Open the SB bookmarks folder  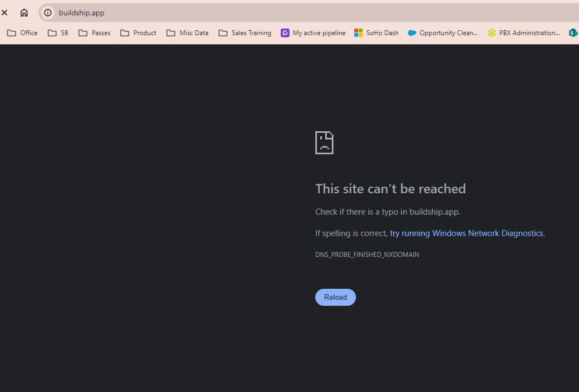point(58,33)
